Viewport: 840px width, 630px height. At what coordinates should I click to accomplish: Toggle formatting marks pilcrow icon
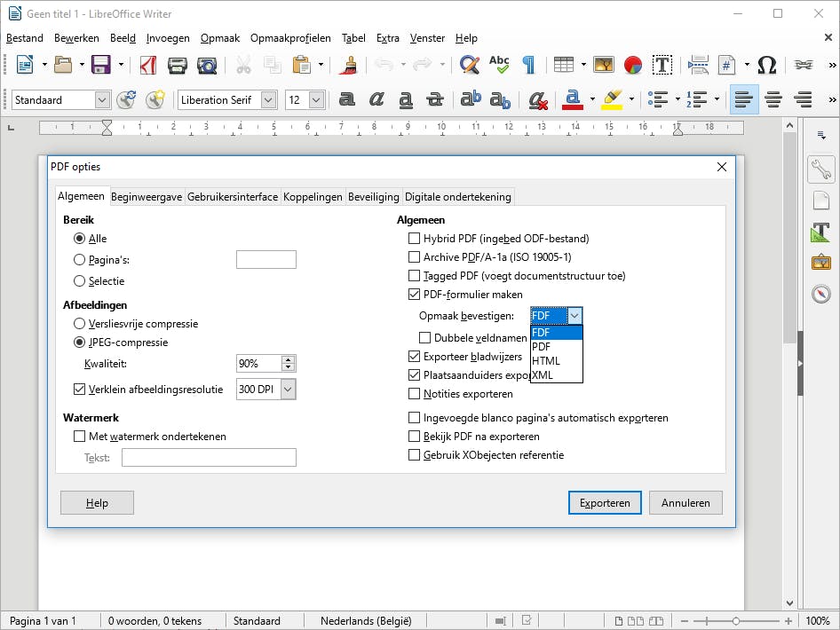(528, 65)
